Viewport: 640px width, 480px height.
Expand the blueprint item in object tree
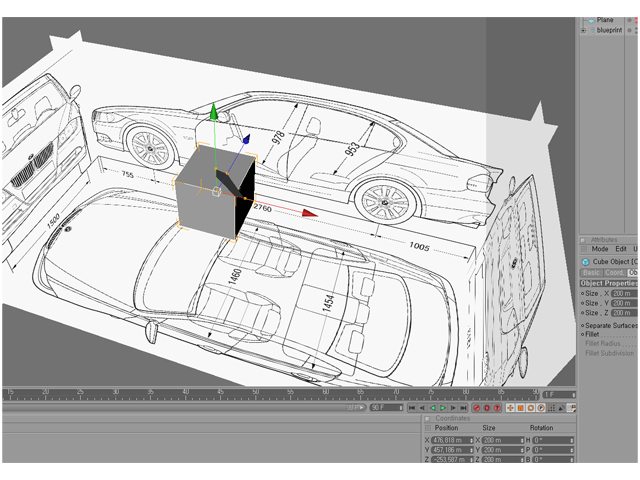click(x=584, y=30)
